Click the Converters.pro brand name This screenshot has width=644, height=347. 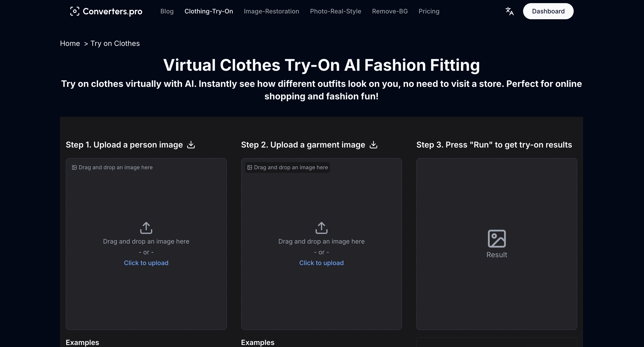point(112,11)
